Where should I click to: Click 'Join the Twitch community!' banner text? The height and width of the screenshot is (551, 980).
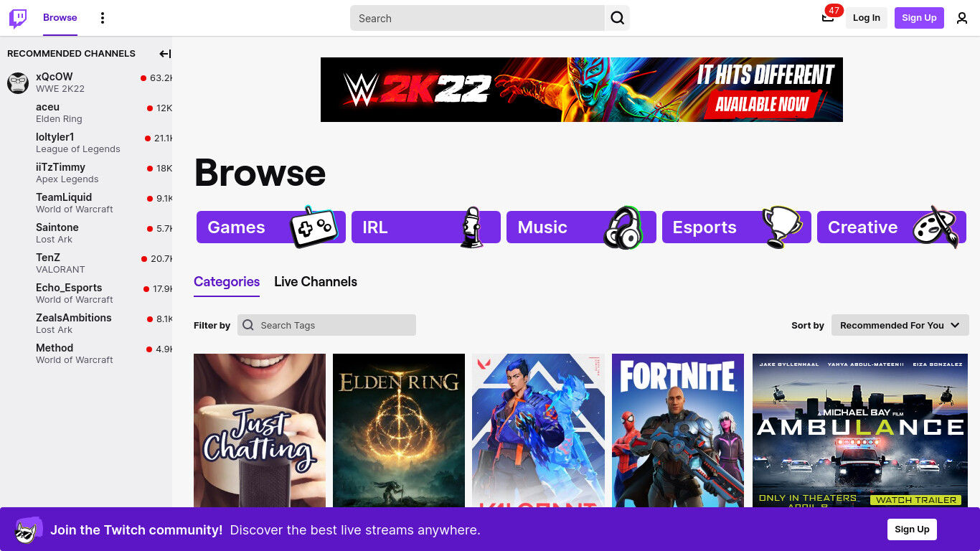coord(136,530)
